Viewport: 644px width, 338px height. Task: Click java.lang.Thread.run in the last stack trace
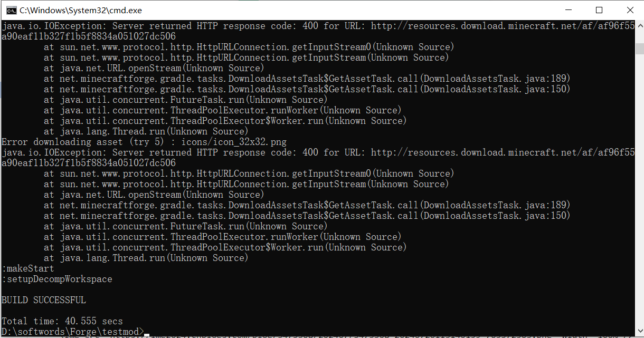click(112, 258)
